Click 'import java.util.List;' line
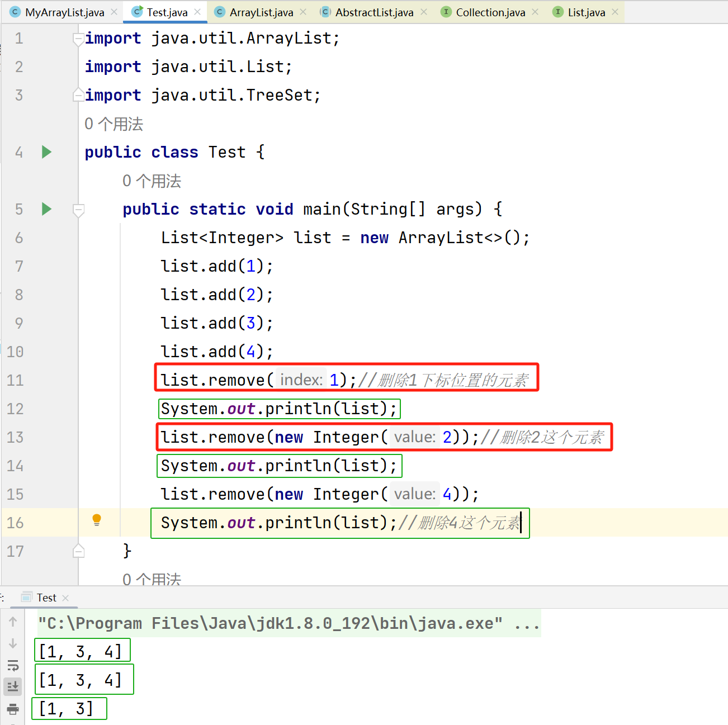728x725 pixels. pos(188,67)
